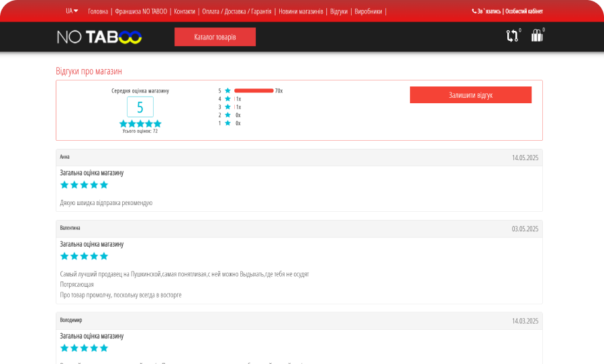This screenshot has width=604, height=364.
Task: Click the Залишити відгук button
Action: (x=470, y=95)
